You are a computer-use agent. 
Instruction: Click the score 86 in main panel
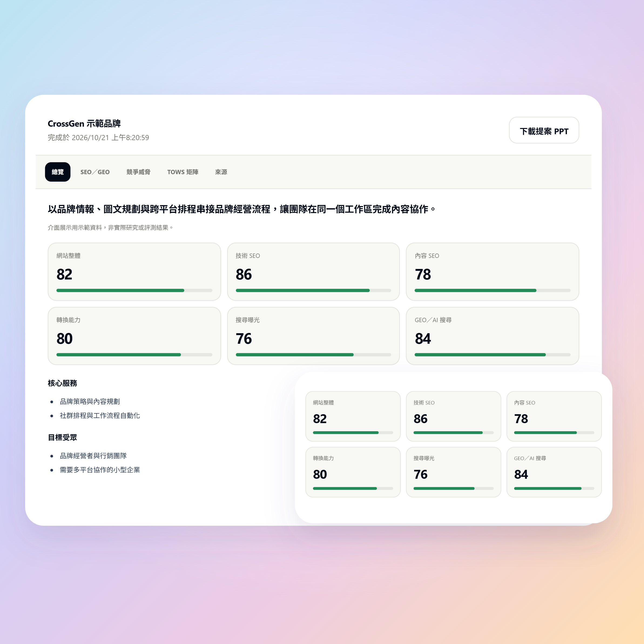tap(244, 274)
